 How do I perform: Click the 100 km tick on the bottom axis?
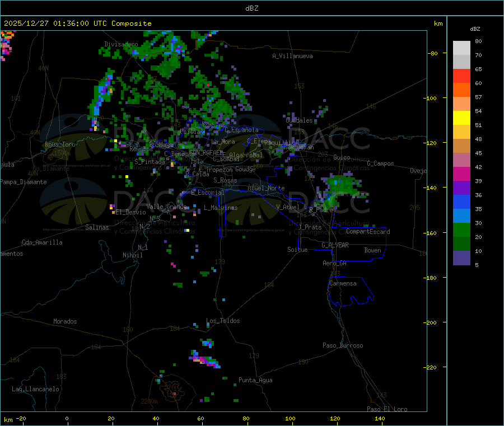(x=290, y=419)
